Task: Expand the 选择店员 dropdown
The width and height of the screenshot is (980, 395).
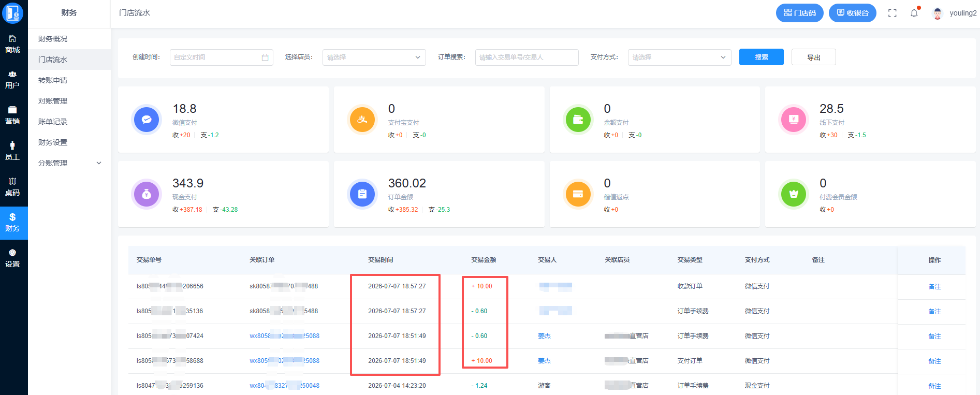Action: 374,57
